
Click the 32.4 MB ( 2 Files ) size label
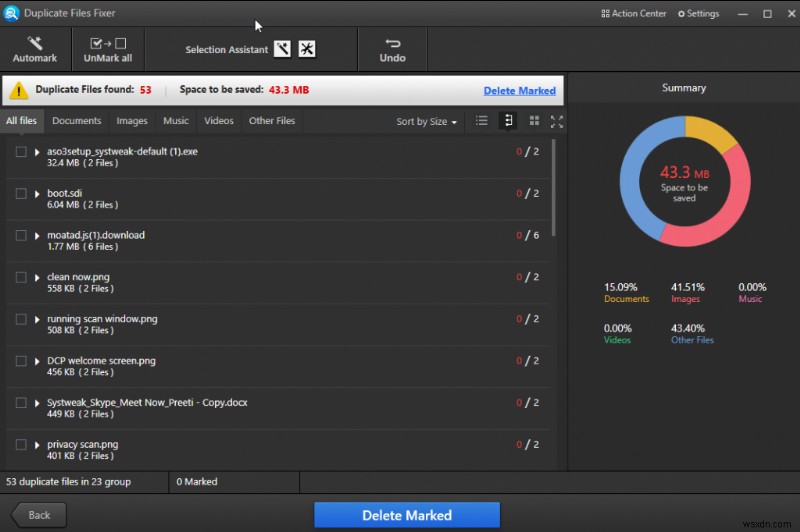[83, 163]
